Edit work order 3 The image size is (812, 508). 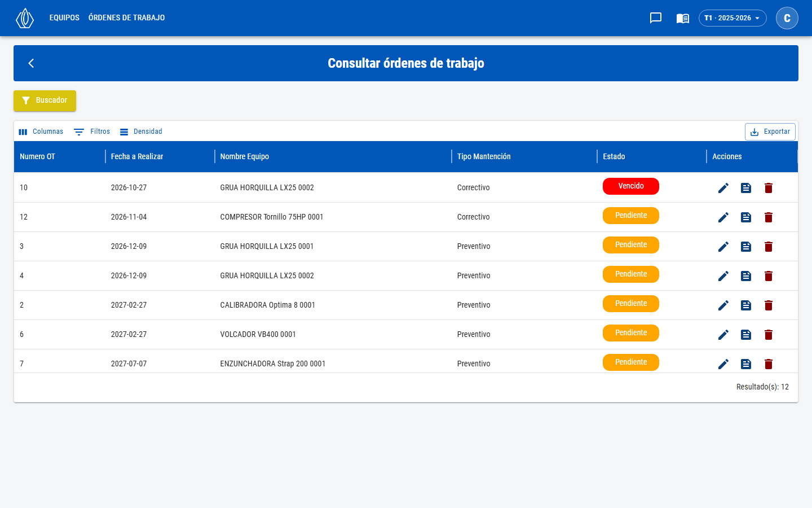723,247
